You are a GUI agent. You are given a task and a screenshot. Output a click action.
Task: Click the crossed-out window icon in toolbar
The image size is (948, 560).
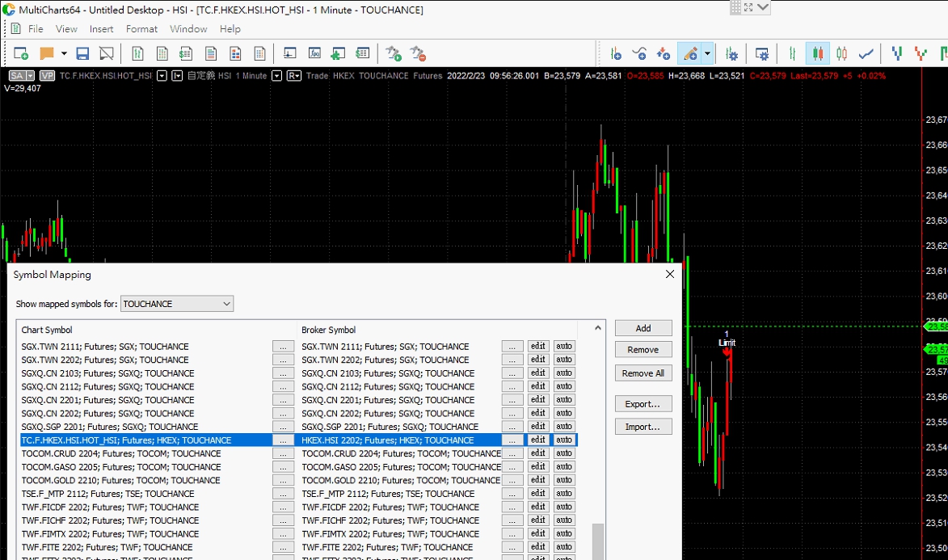click(x=107, y=54)
